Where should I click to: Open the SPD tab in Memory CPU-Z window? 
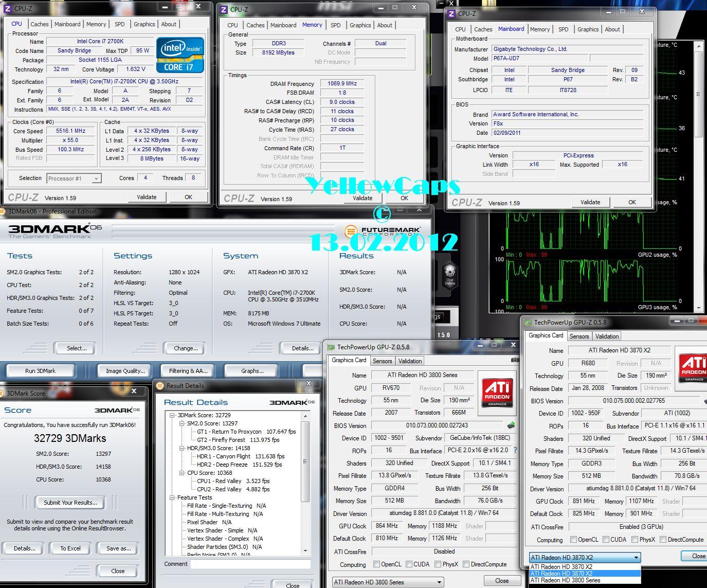335,25
